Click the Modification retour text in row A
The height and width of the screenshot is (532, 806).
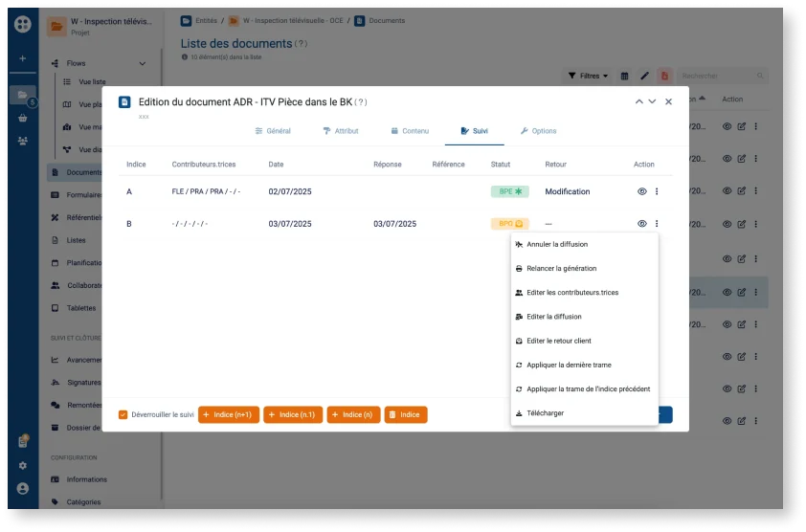[x=568, y=191]
